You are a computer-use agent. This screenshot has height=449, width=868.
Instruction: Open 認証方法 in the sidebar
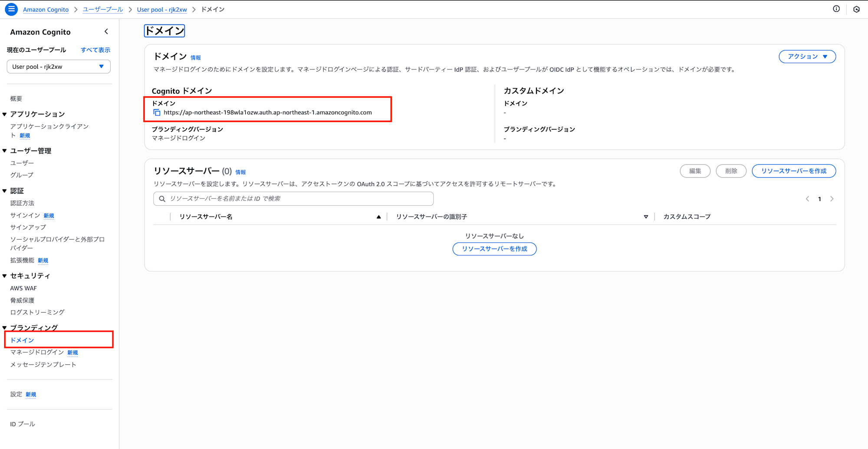coord(22,203)
